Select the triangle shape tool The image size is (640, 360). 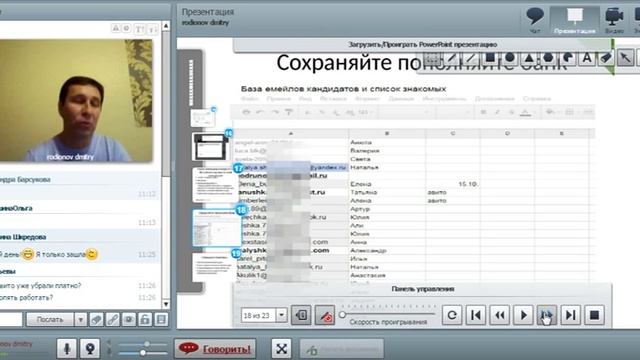pyautogui.click(x=529, y=58)
